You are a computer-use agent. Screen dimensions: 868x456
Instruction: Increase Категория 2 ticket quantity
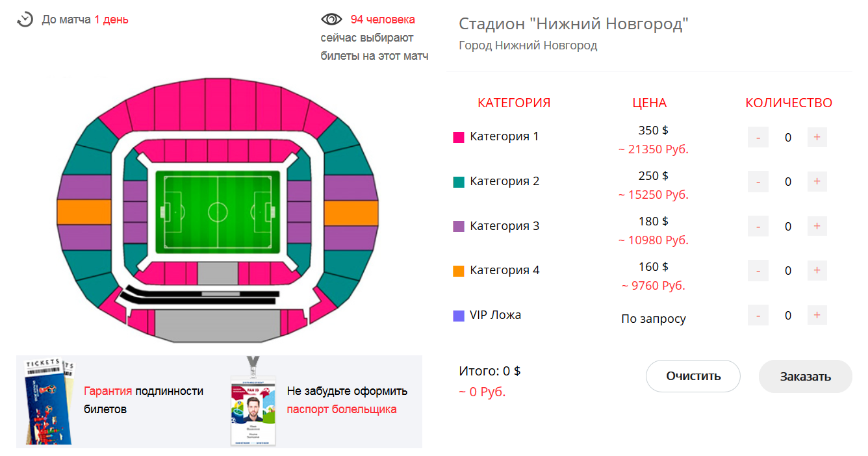(x=817, y=181)
